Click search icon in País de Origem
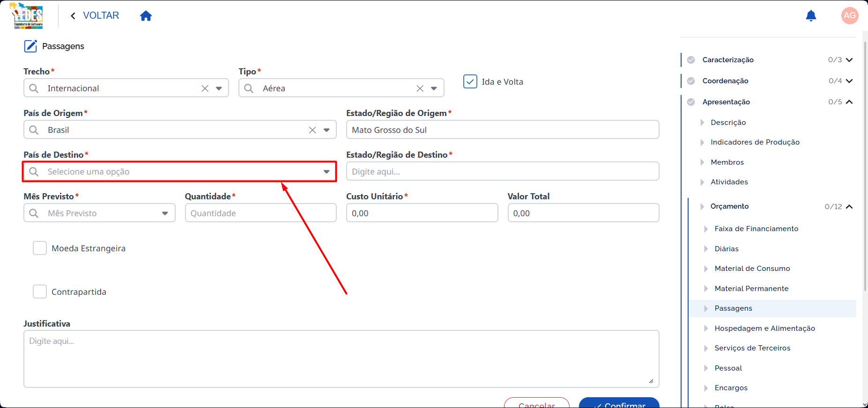Image resolution: width=868 pixels, height=408 pixels. [34, 130]
